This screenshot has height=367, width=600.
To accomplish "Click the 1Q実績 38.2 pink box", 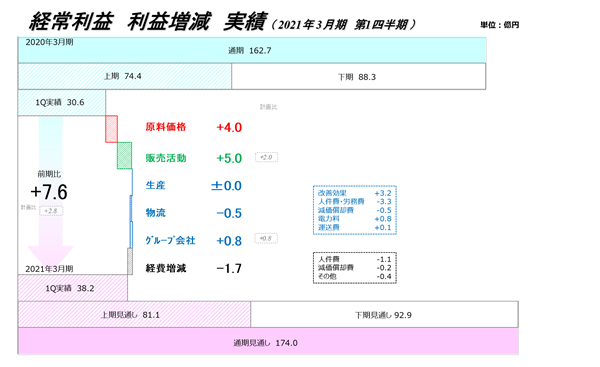I will [73, 288].
